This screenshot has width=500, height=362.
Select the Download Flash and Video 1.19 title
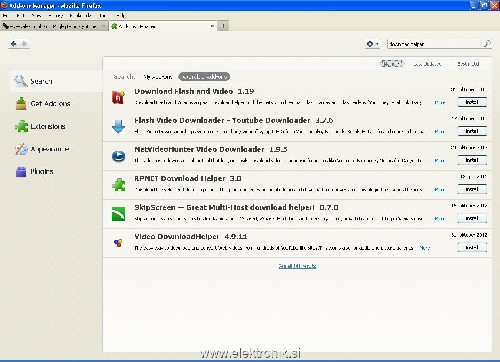point(194,91)
